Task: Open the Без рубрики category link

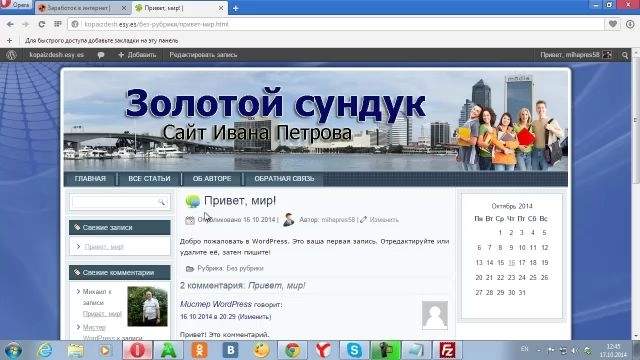Action: tap(245, 268)
